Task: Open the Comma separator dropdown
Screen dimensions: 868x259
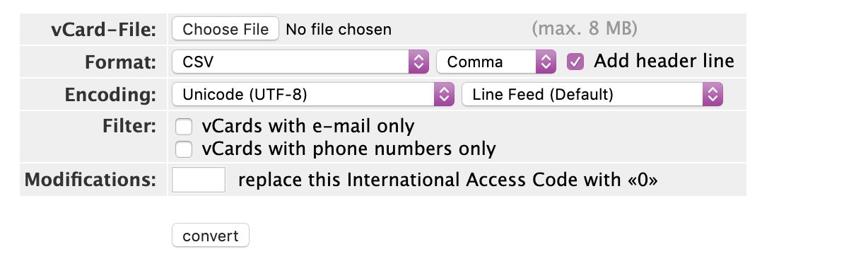Action: click(x=496, y=62)
